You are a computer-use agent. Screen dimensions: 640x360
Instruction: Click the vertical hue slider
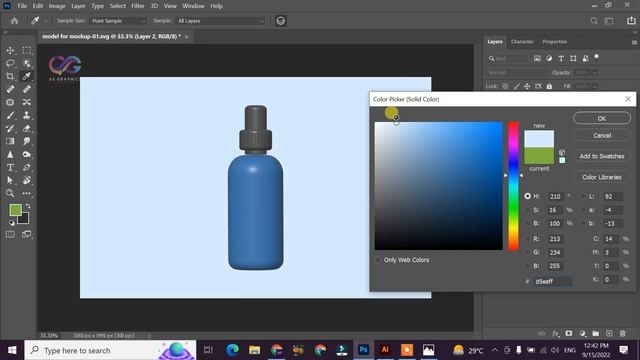coord(513,186)
